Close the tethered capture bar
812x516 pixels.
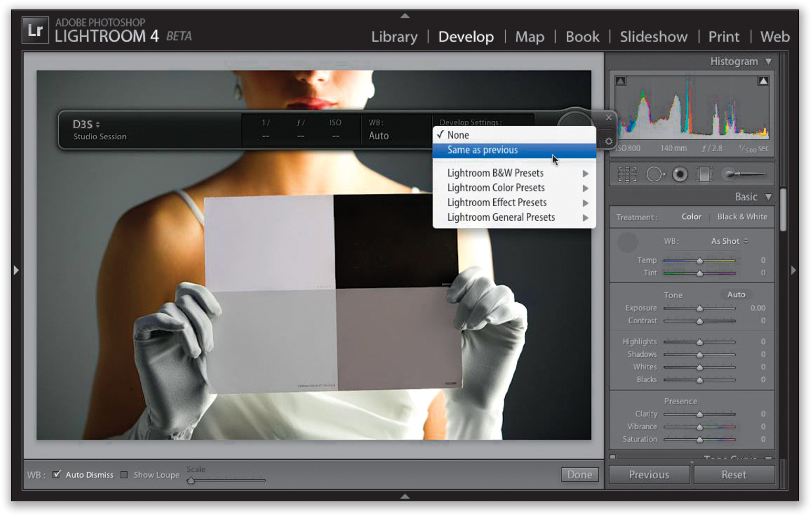[x=609, y=118]
